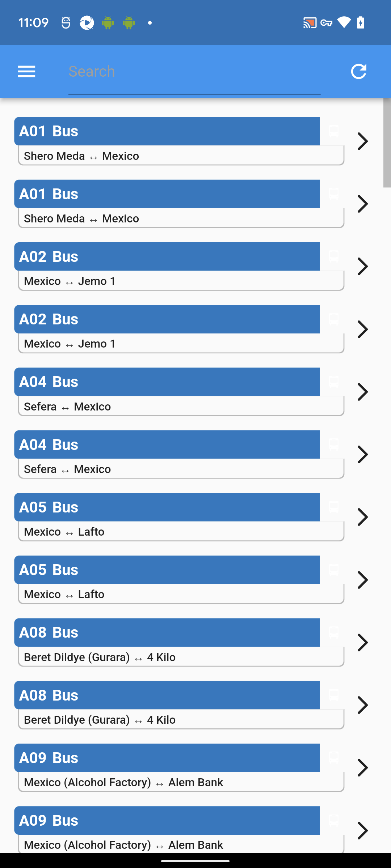The height and width of the screenshot is (868, 391).
Task: Tap the bus icon on the first A04 row
Action: click(x=333, y=382)
